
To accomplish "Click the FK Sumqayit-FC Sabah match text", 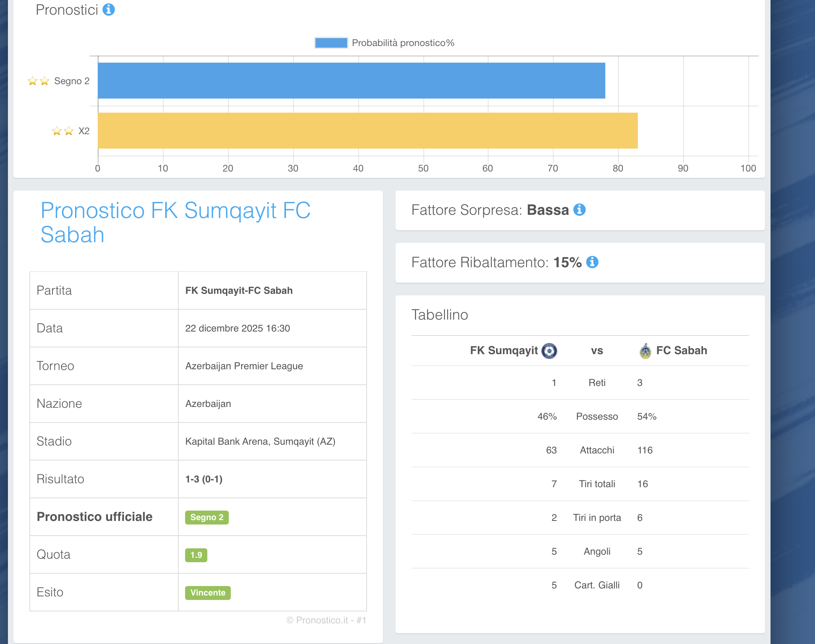I will [x=239, y=291].
